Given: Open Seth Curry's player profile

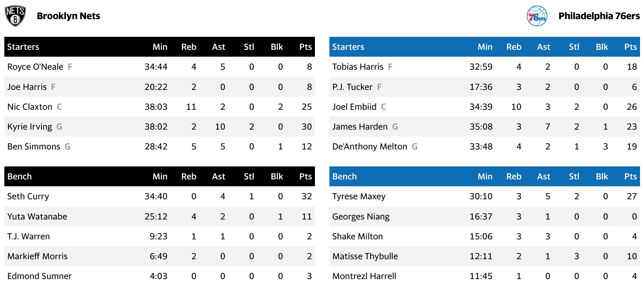Looking at the screenshot, I should click(x=28, y=196).
